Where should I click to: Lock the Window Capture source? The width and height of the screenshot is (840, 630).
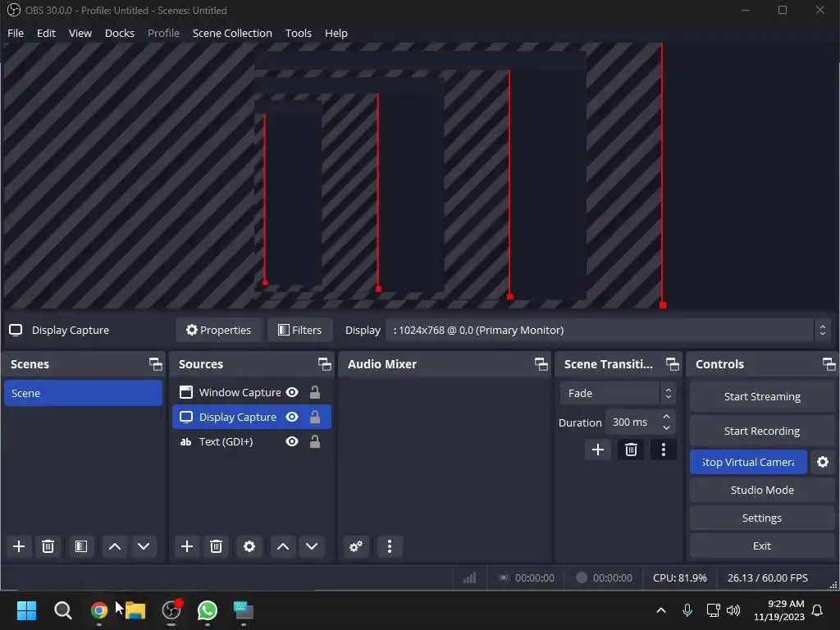click(x=315, y=392)
